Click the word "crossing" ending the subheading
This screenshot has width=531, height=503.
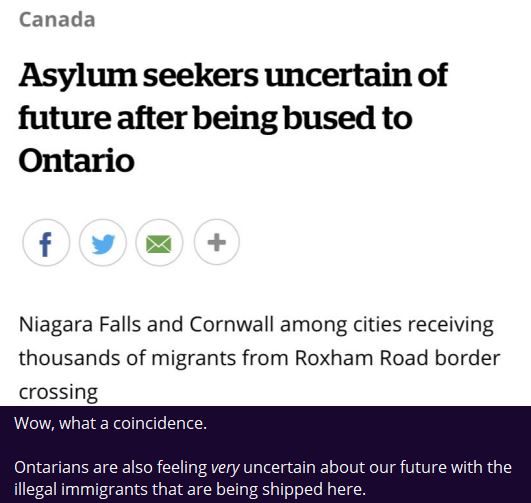click(58, 393)
